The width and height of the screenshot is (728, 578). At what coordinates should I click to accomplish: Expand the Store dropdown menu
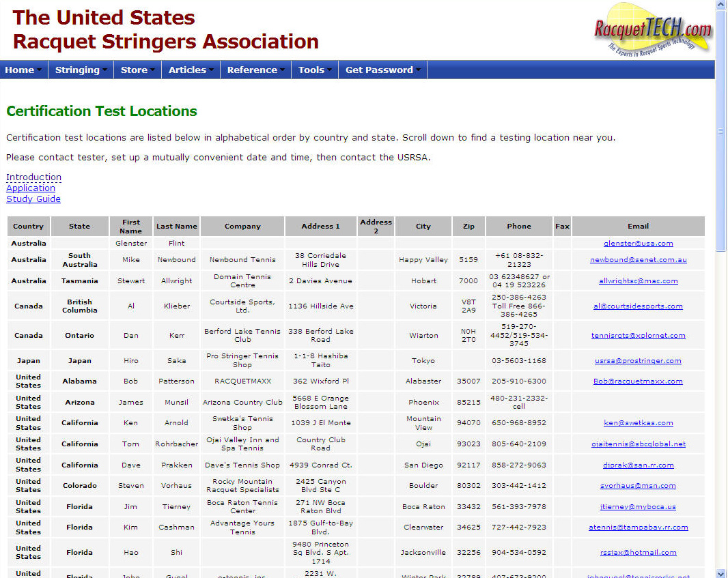[x=138, y=70]
